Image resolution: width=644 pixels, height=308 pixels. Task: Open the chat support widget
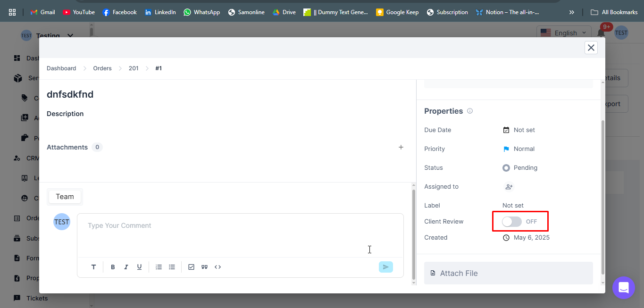(624, 287)
